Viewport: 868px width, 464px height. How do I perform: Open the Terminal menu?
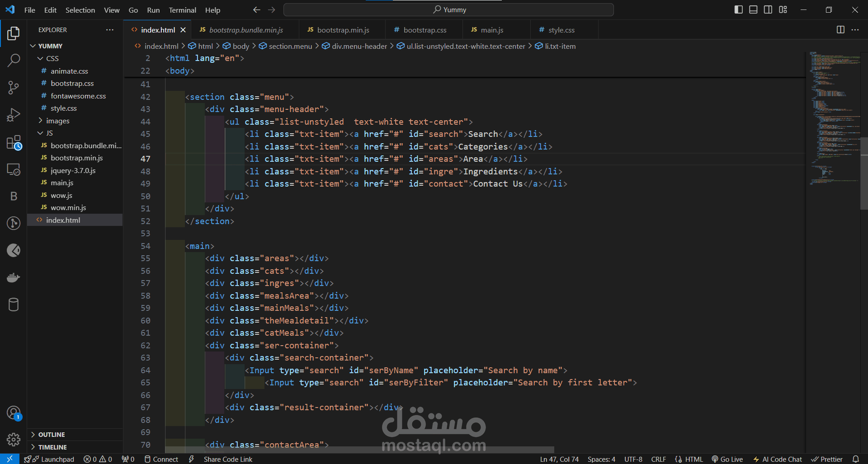point(182,10)
